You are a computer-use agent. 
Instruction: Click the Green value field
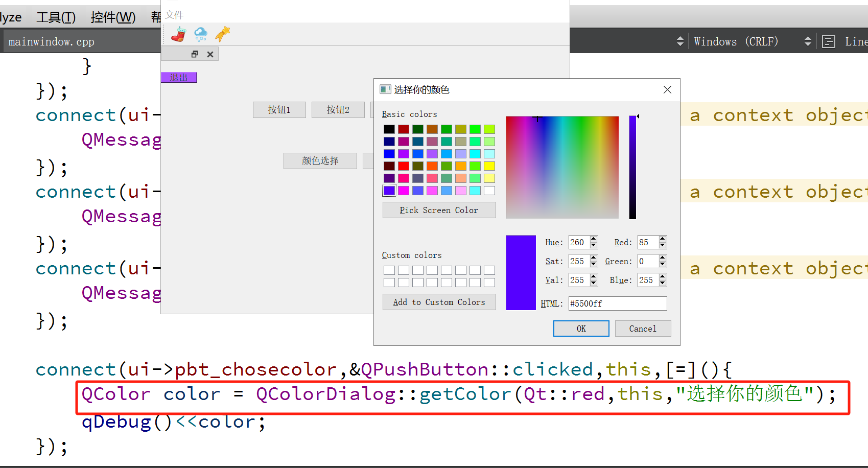pos(648,261)
